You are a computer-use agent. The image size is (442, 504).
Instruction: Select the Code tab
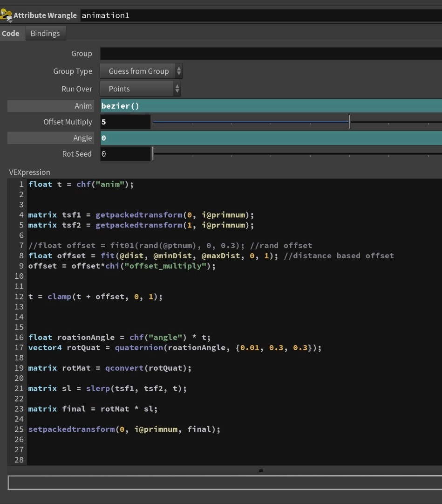tap(12, 33)
